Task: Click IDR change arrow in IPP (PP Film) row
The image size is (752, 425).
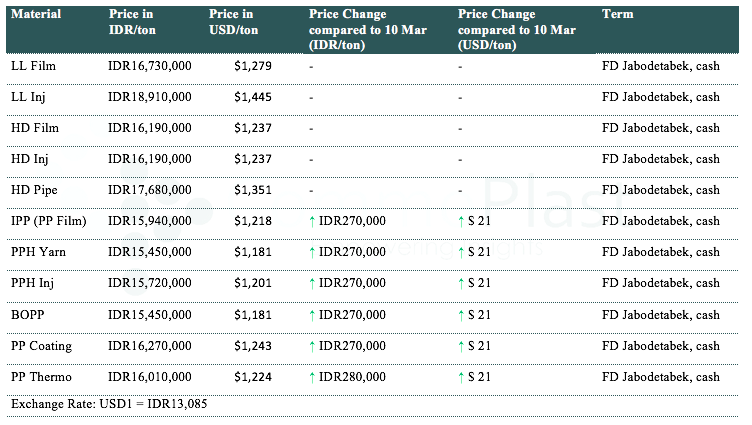Action: (x=313, y=221)
